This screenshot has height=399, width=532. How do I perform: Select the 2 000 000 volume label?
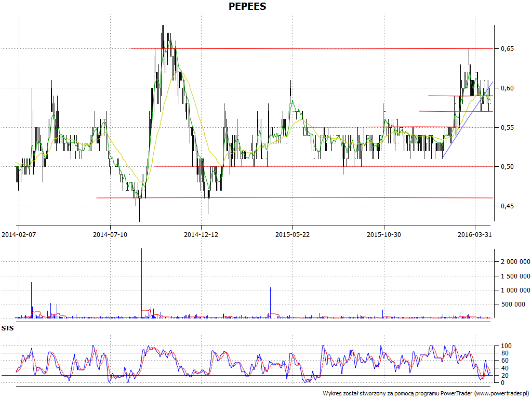coord(515,262)
